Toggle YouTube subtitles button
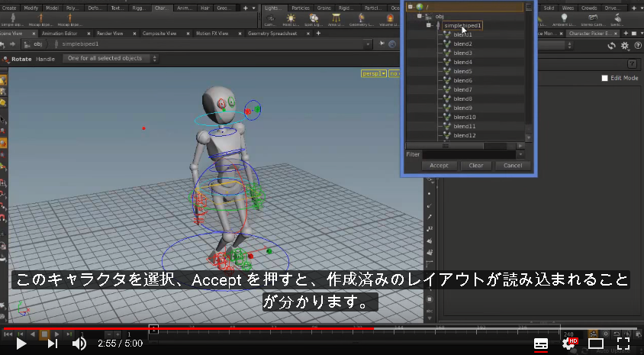Screen dimensions: 644x355 point(541,344)
